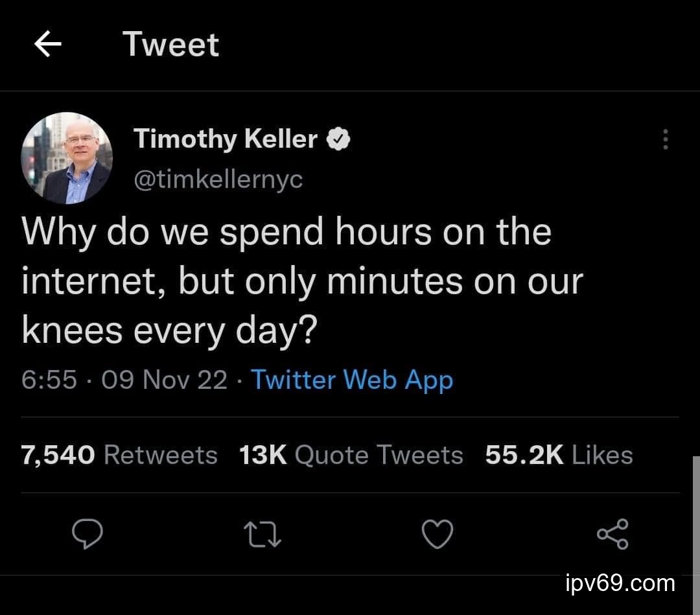The height and width of the screenshot is (615, 700).
Task: Like the tweet with the heart icon
Action: (x=437, y=534)
